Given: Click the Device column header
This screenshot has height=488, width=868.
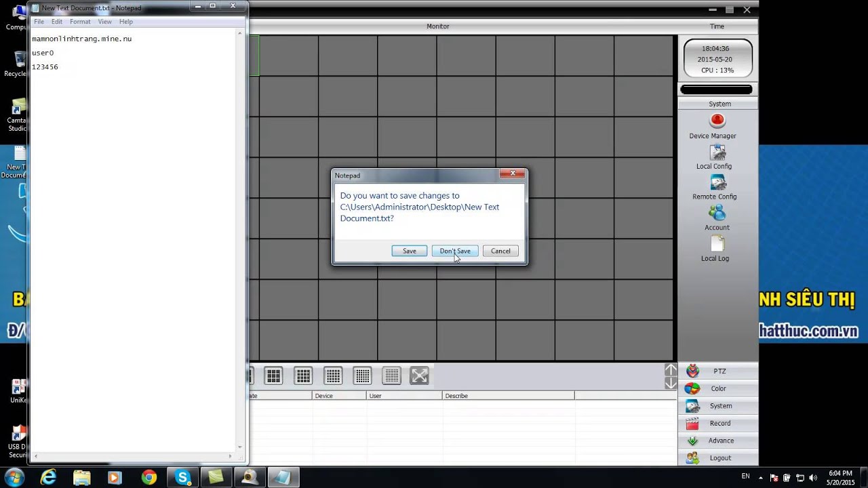Looking at the screenshot, I should [339, 396].
